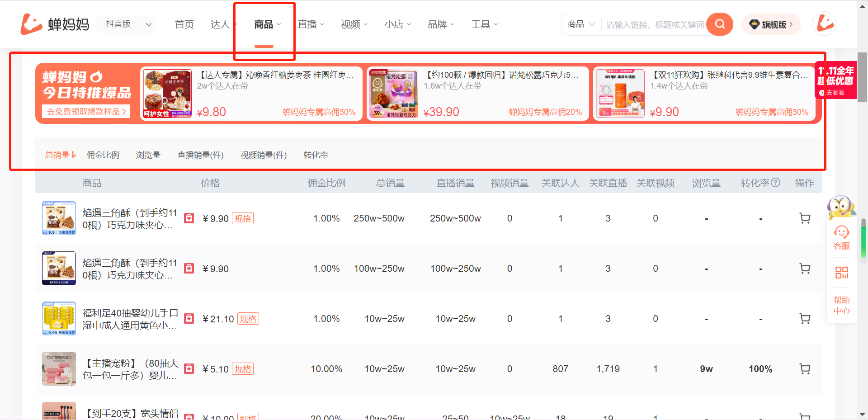
Task: Click 1,719 关联直播 value
Action: coord(608,369)
